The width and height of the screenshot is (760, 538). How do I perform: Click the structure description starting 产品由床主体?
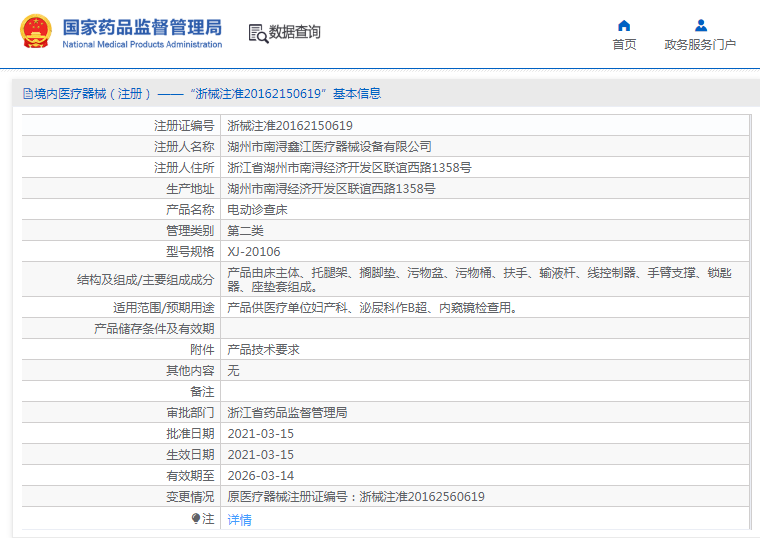pos(479,280)
